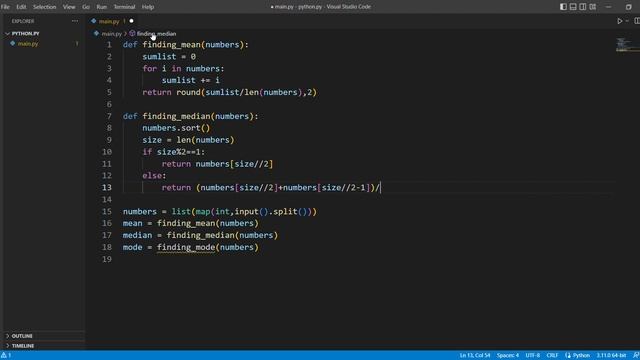Click 'sumlist = 0' on line 2
640x360 pixels.
tap(169, 57)
